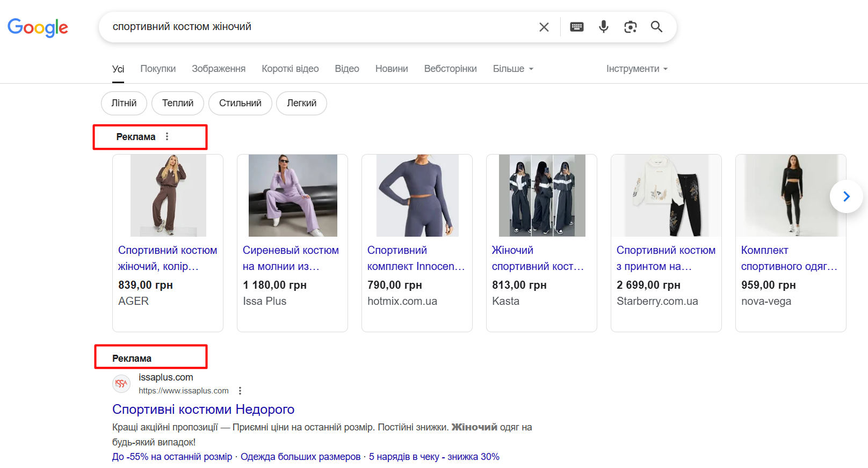Screen dimensions: 868x468
Task: Open the Issa Plus lilac suit thumbnail
Action: click(293, 195)
